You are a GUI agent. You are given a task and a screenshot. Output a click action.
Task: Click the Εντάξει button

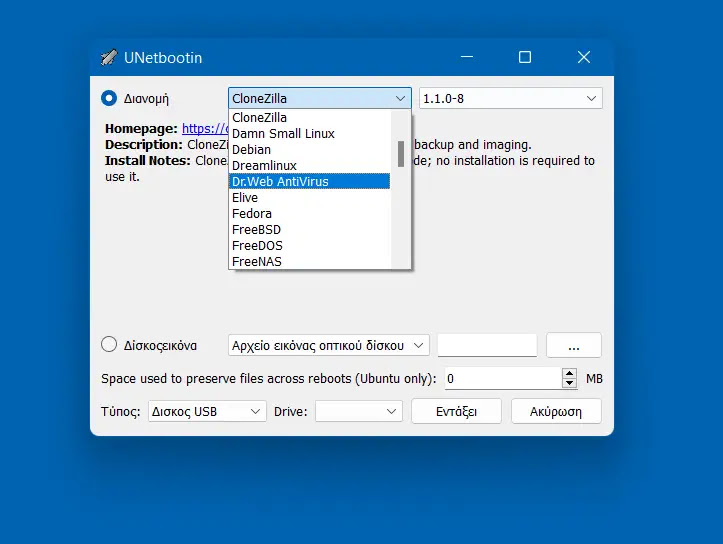click(456, 411)
